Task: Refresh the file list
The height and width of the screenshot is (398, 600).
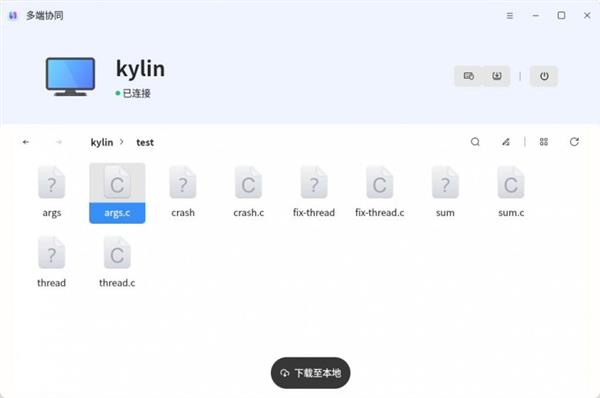Action: pos(574,142)
